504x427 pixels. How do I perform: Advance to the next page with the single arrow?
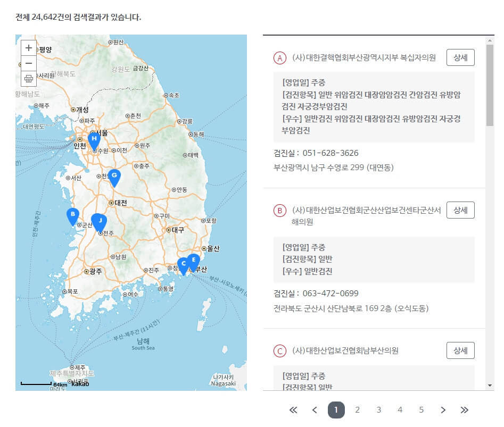point(443,410)
